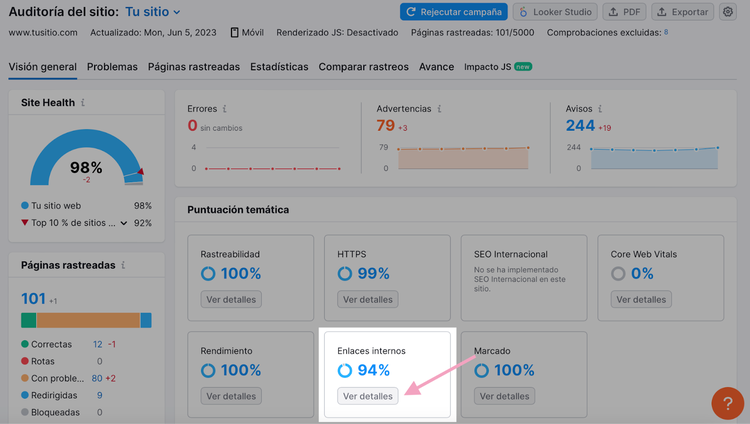Click the www.tusitio.com domain text

pos(43,33)
